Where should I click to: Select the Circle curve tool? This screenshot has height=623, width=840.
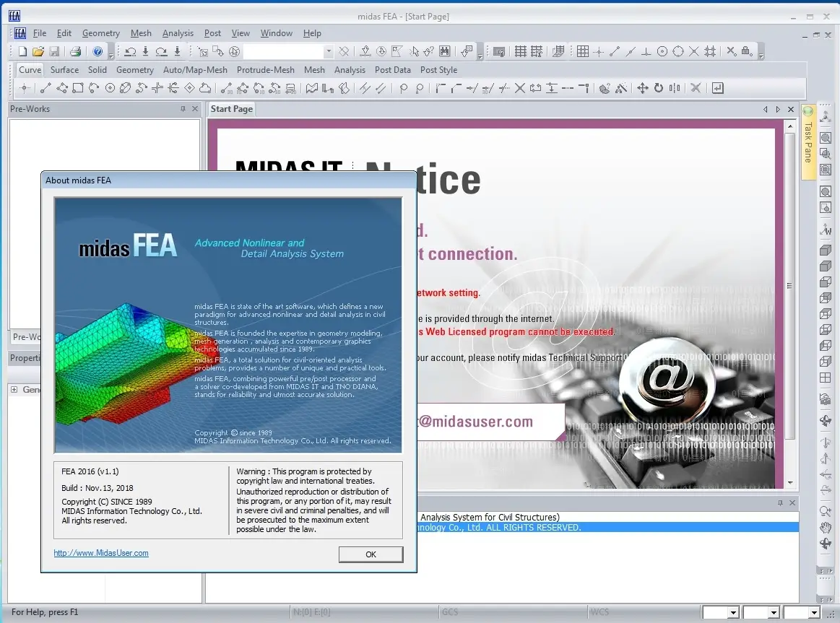click(x=110, y=88)
